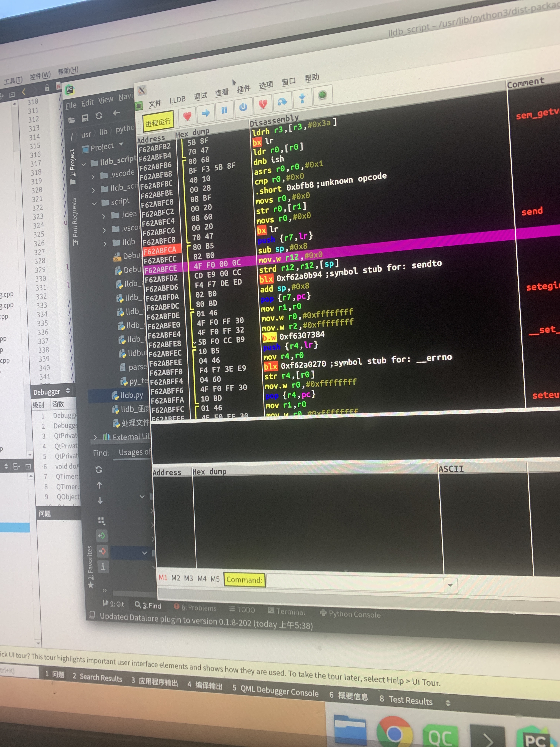Click the blue right-arrow step icon
The image size is (560, 747).
(x=206, y=113)
